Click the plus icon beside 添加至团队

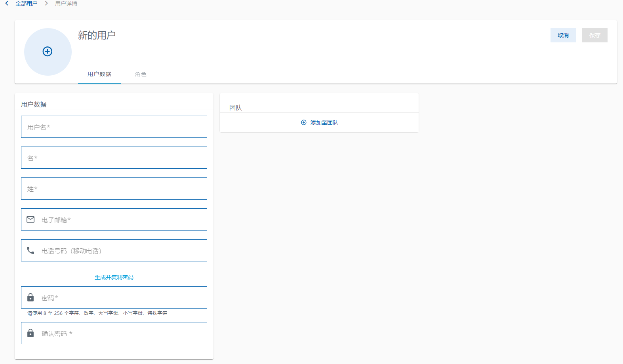304,122
